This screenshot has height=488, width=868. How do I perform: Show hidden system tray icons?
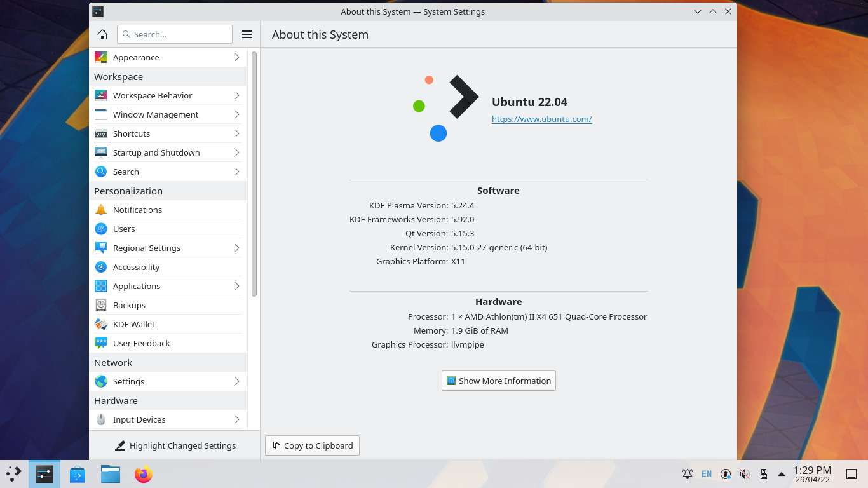pyautogui.click(x=781, y=474)
